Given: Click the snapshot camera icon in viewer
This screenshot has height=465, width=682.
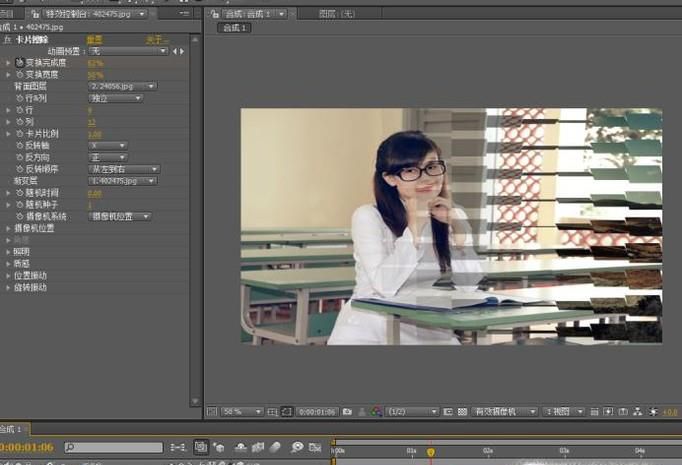Looking at the screenshot, I should coord(347,411).
